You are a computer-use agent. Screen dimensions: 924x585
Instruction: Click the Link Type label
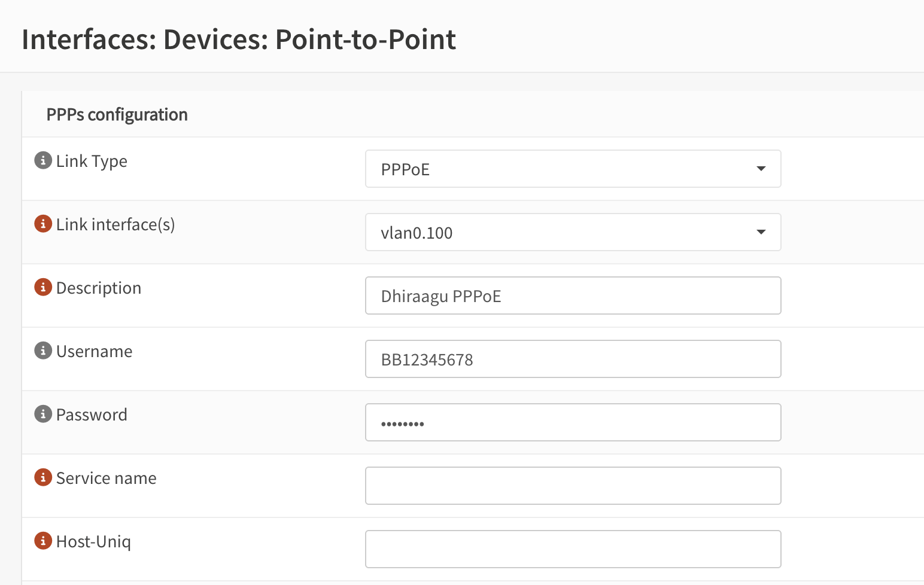[92, 160]
